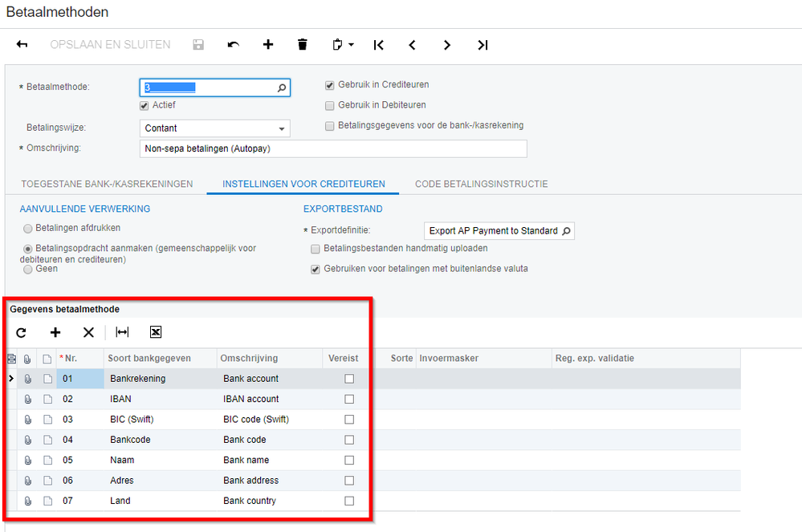Open the Exportdefinitie lookup magnifier
802x532 pixels.
566,231
